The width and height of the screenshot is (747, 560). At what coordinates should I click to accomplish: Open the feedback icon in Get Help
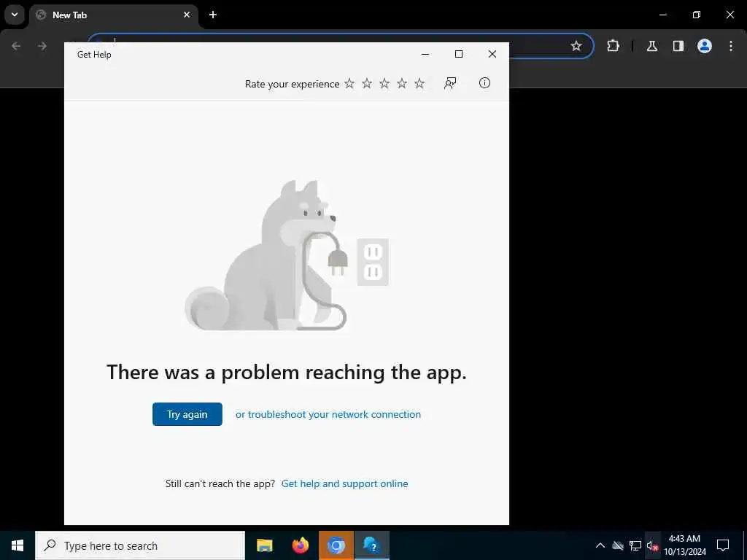(x=450, y=83)
